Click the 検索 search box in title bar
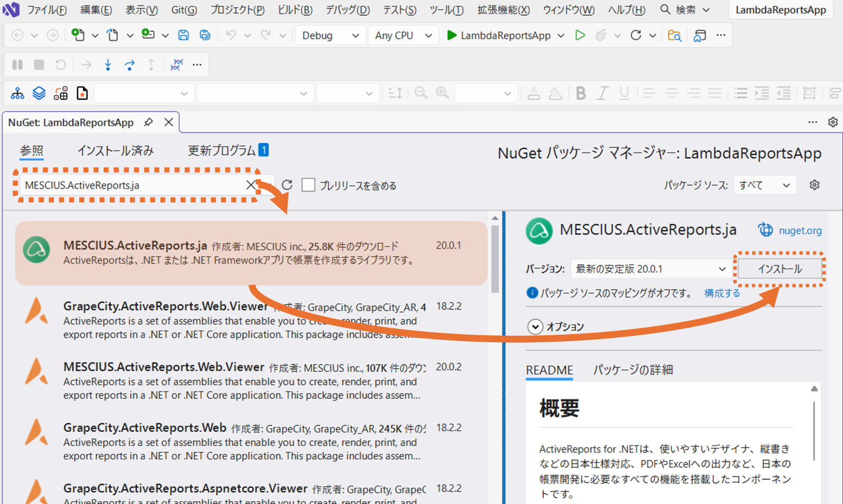 coord(685,10)
